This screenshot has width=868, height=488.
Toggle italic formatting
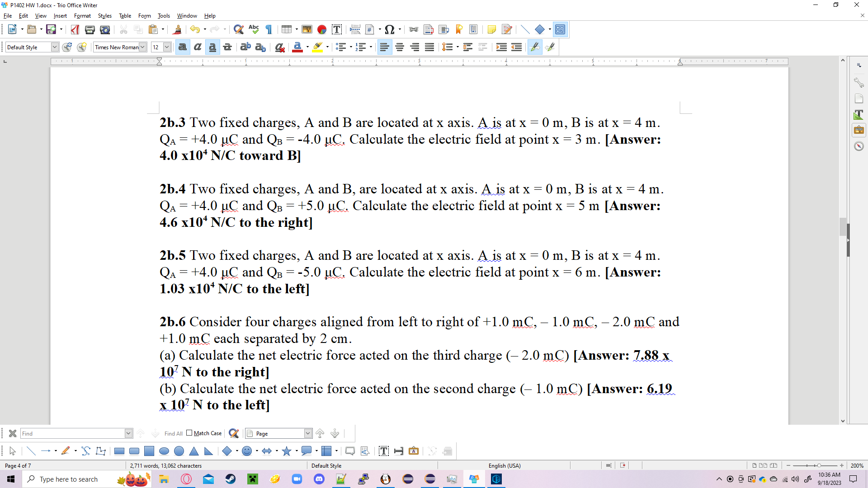pyautogui.click(x=198, y=47)
